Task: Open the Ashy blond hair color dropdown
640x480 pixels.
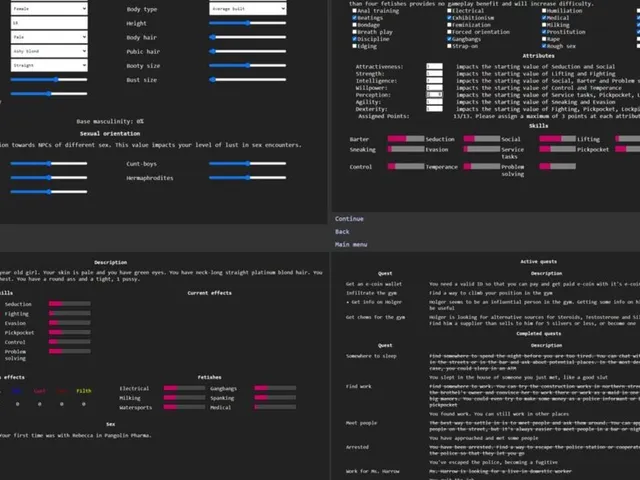Action: coord(49,51)
